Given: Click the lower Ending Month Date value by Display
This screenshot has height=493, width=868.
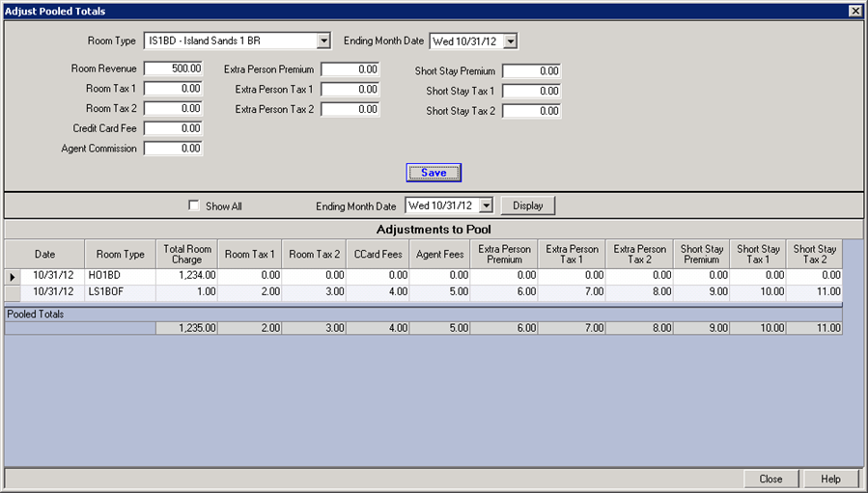Looking at the screenshot, I should [x=442, y=205].
